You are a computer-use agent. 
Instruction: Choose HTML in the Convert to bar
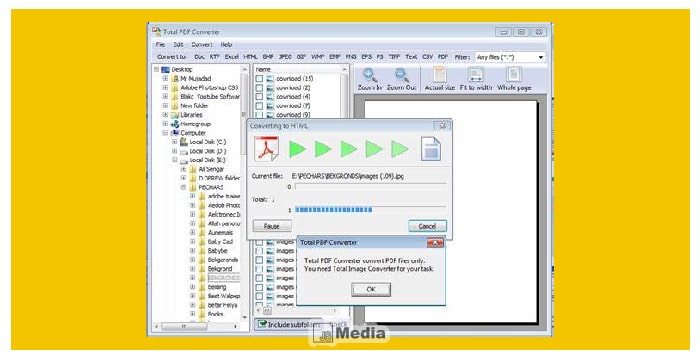[250, 57]
